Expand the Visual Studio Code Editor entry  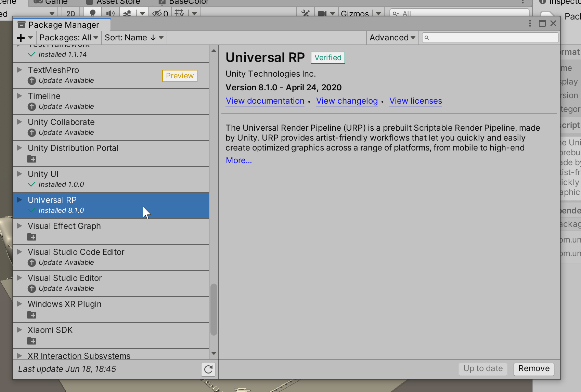coord(20,252)
